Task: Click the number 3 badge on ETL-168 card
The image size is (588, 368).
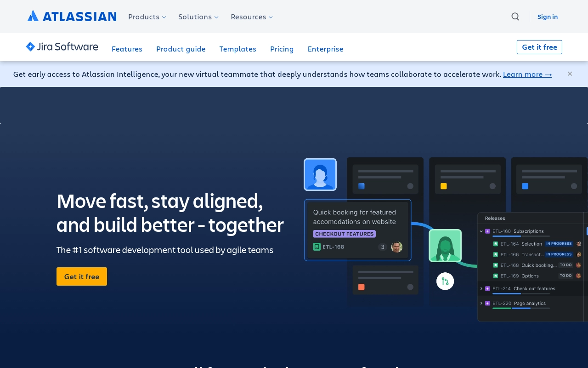Action: [383, 247]
